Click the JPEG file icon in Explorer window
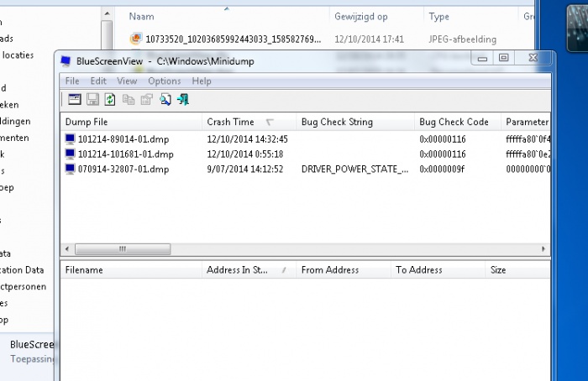Viewport: 588px width, 381px height. click(136, 39)
